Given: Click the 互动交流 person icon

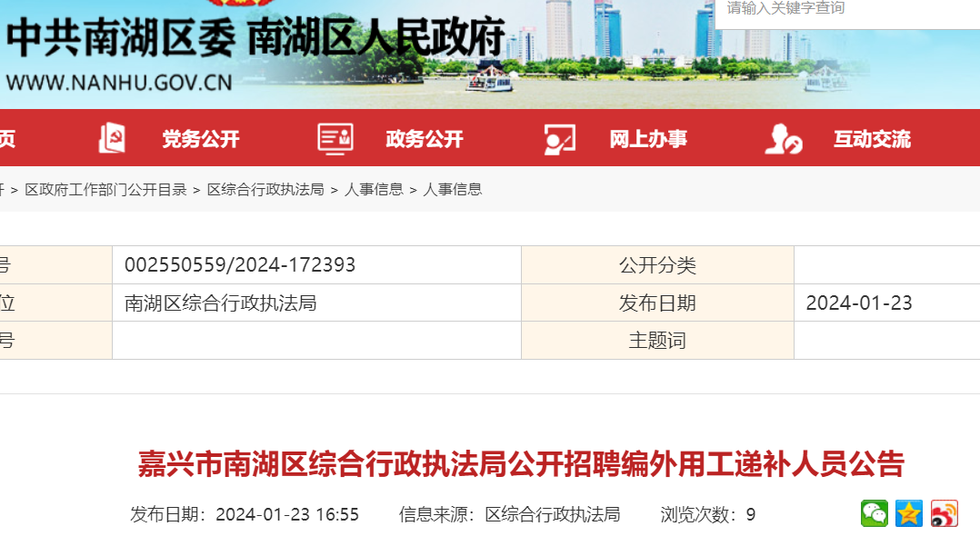Looking at the screenshot, I should coord(783,139).
